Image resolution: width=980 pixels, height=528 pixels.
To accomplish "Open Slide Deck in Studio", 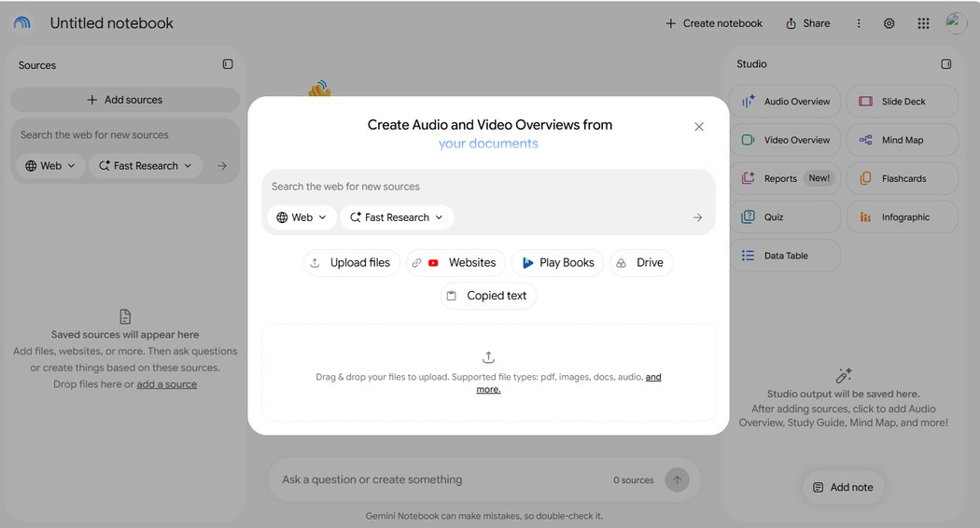I will pyautogui.click(x=903, y=102).
